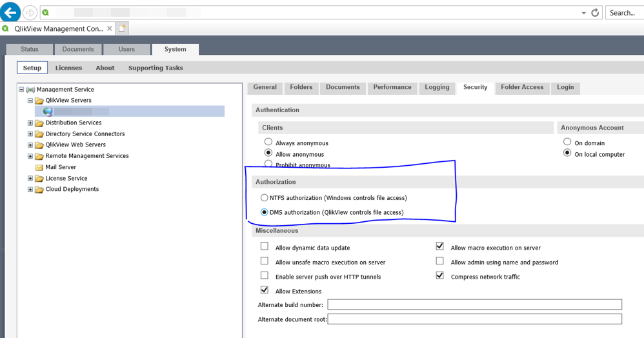Open the Setup submenu

[32, 68]
